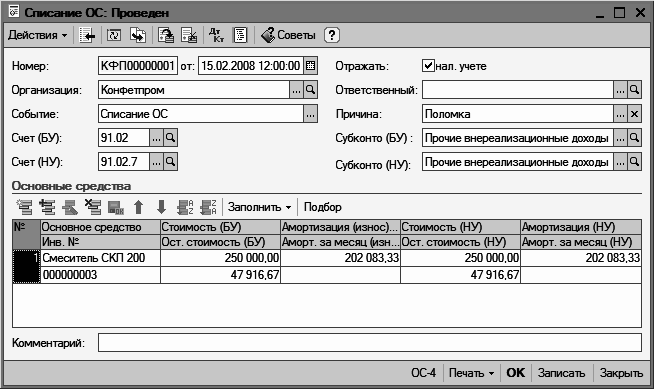Click the Причина field Поломка
Image resolution: width=654 pixels, height=389 pixels.
pyautogui.click(x=518, y=114)
